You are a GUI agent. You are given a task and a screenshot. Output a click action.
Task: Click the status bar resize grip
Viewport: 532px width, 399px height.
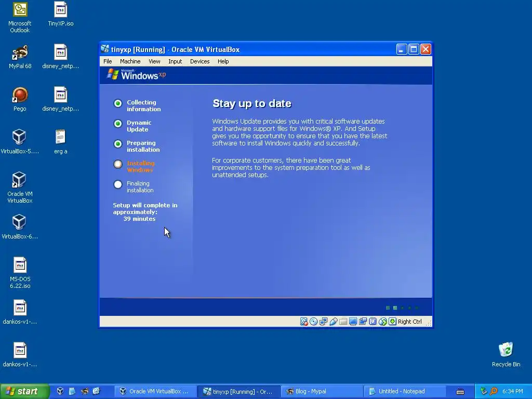tap(429, 323)
